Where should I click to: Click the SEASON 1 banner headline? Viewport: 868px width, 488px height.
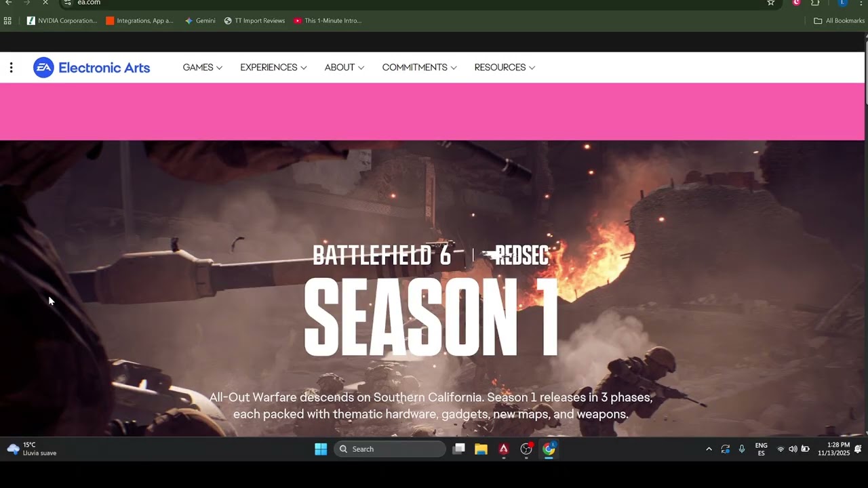tap(431, 317)
